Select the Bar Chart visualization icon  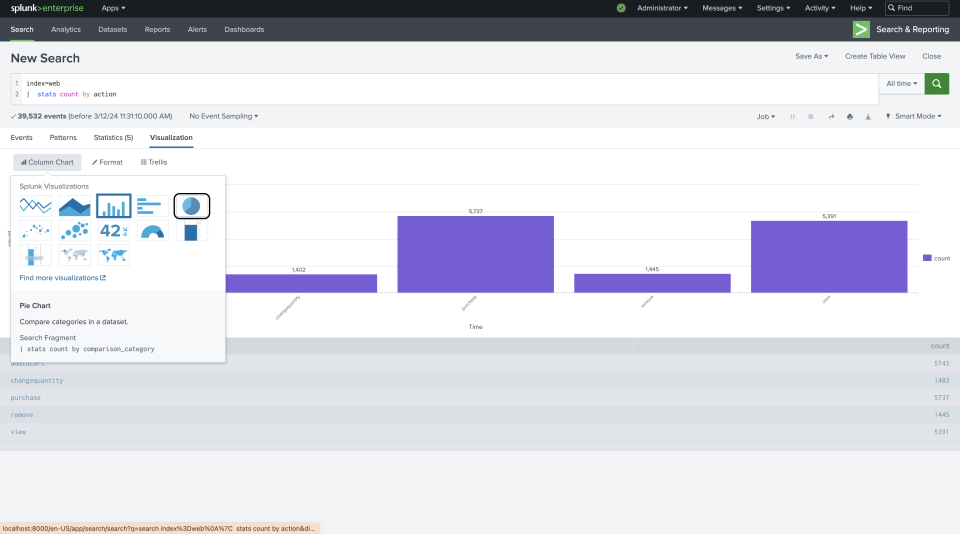coord(152,206)
